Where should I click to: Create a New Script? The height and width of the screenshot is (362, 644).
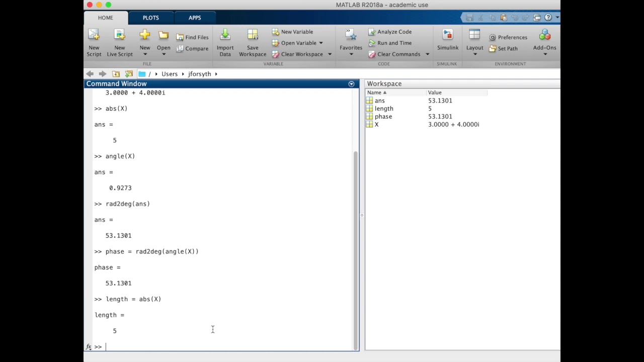(94, 43)
